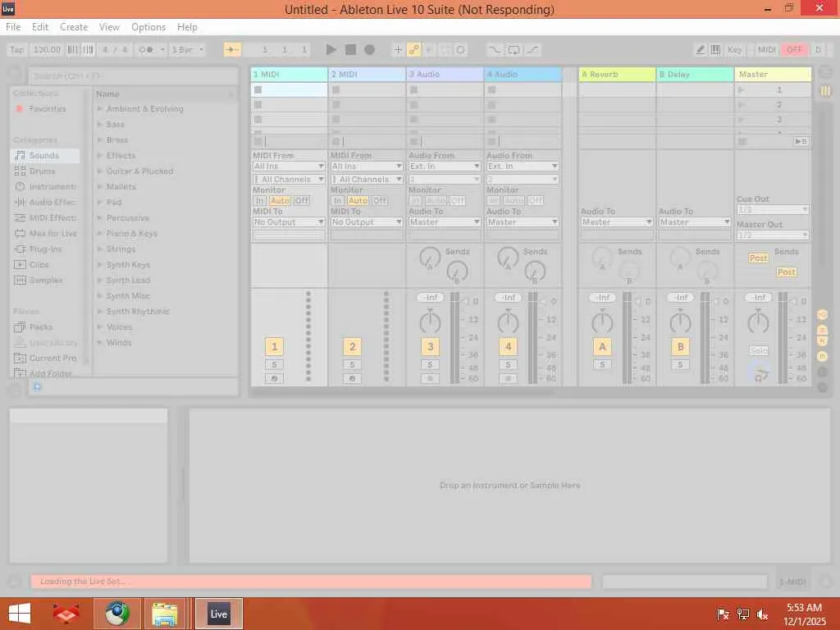Open 1 MIDI All Channels dropdown

(289, 179)
